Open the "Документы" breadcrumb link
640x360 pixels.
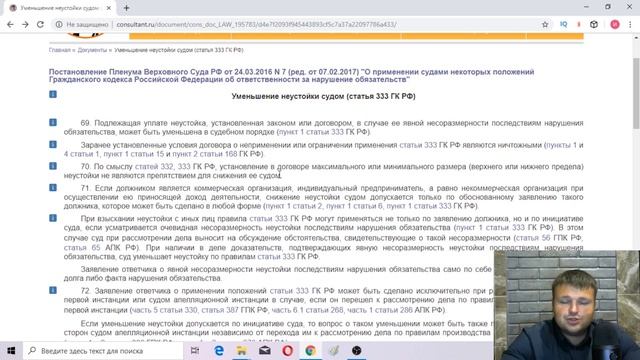tap(92, 50)
